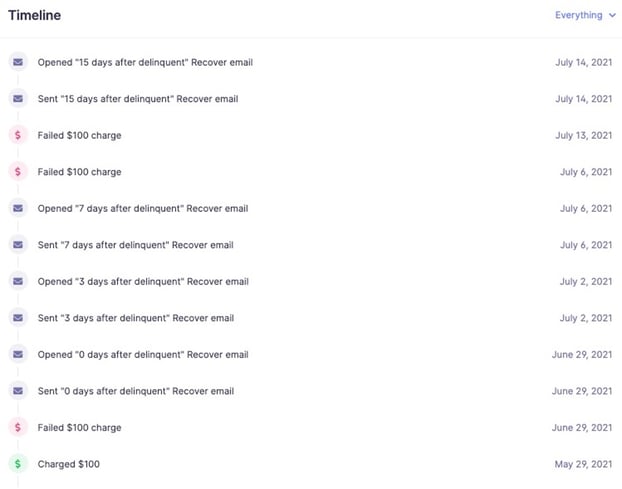
Task: Click the July 13, 2021 date
Action: [584, 135]
